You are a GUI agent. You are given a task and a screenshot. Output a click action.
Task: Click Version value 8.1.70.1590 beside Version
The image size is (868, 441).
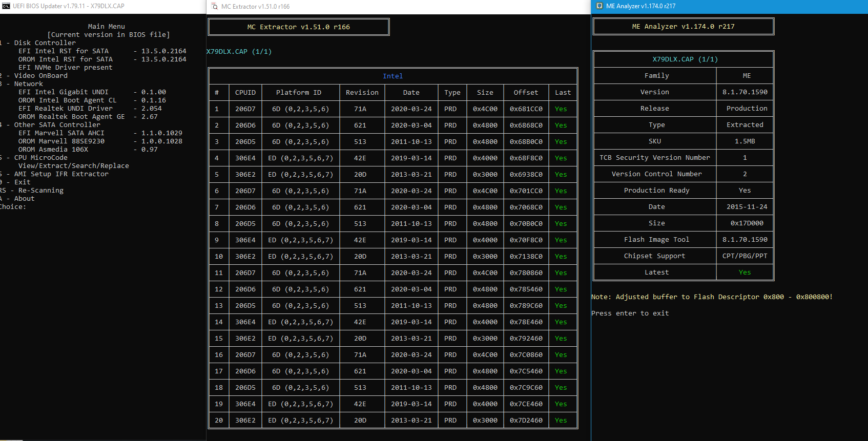pos(745,92)
